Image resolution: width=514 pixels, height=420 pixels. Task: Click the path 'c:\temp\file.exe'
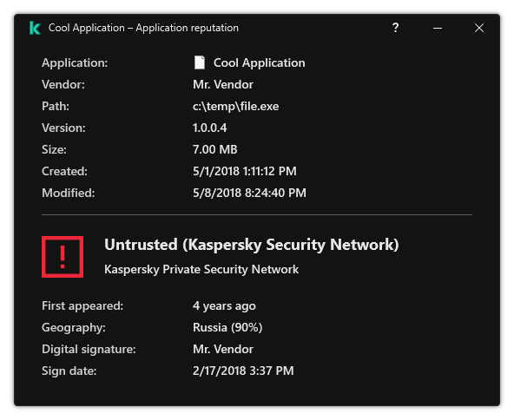(x=235, y=106)
